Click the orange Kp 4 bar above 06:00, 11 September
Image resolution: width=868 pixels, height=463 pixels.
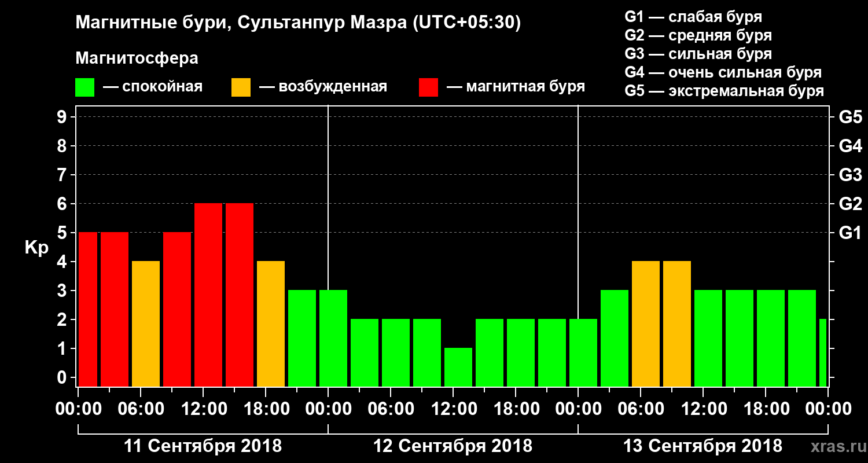[146, 324]
